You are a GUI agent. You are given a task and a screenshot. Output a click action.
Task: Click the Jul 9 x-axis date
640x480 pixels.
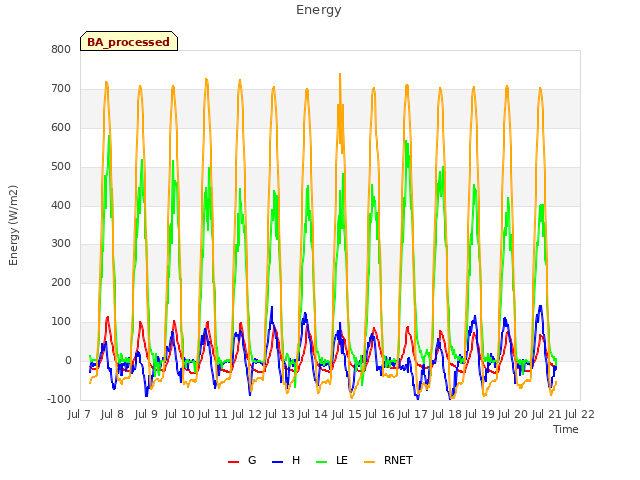click(146, 414)
